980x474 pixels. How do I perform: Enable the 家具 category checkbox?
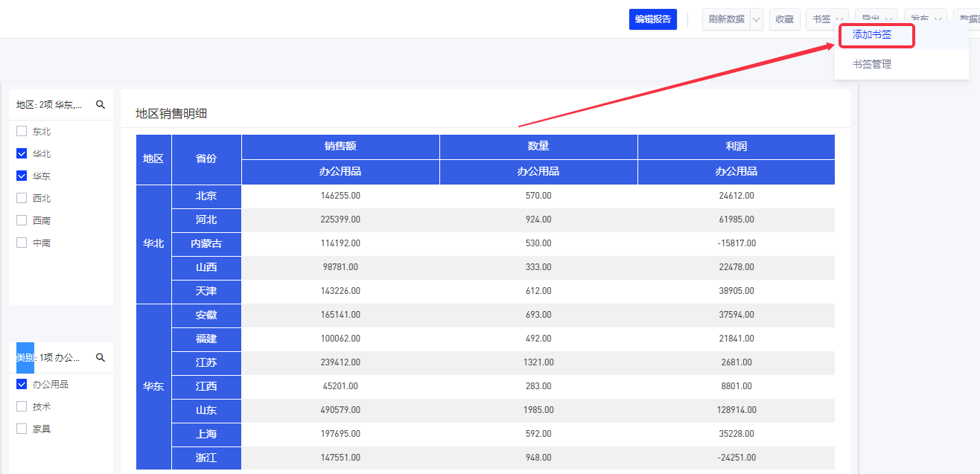coord(22,429)
